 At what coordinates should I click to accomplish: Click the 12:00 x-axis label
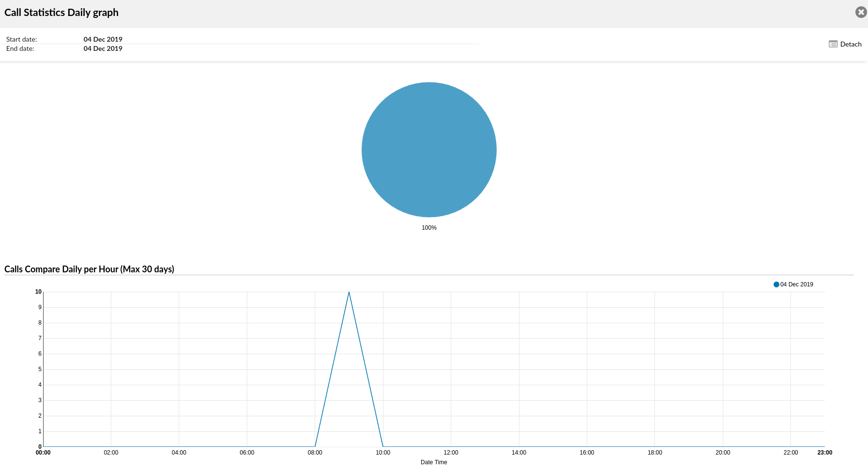(451, 453)
